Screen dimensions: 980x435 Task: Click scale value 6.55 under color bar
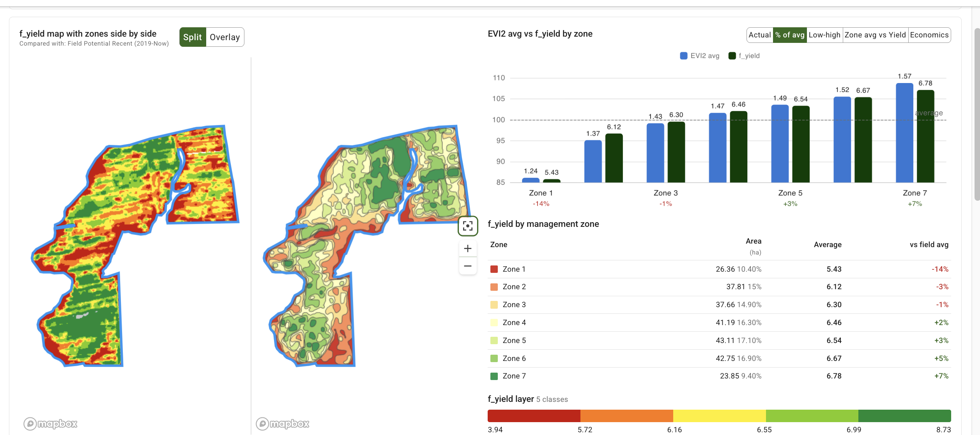[764, 430]
